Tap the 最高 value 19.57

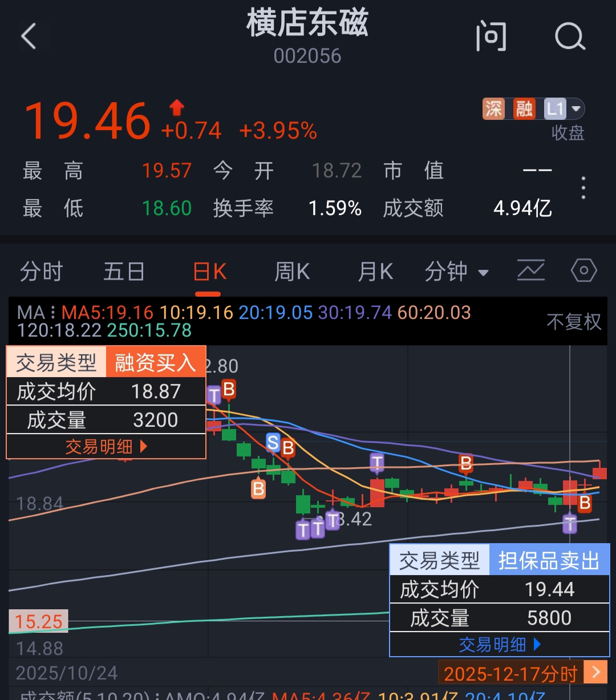pos(167,171)
